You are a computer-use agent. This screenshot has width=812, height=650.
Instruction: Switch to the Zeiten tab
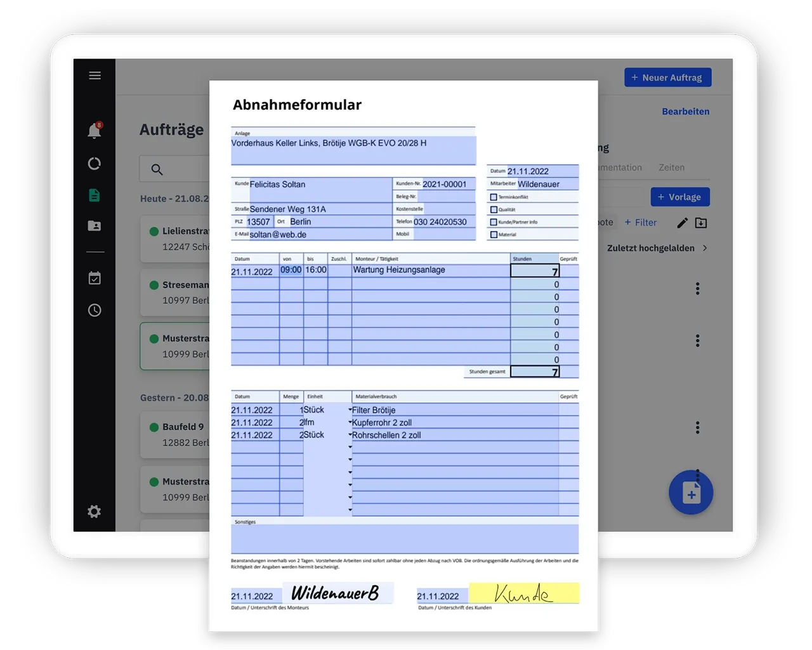point(671,168)
